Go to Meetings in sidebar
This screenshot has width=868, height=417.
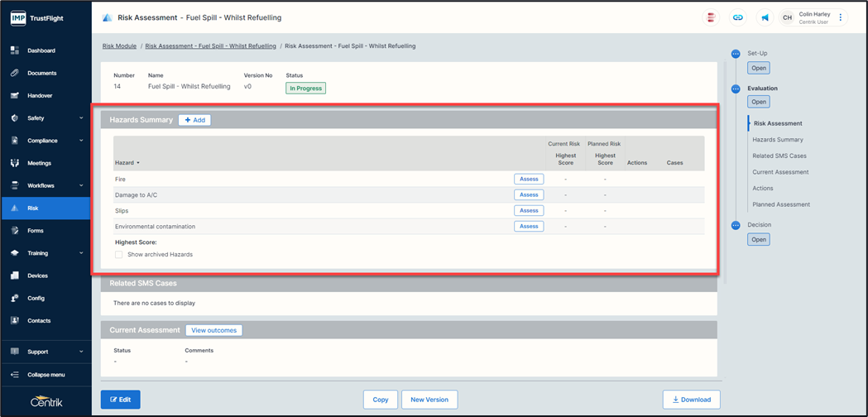coord(39,163)
